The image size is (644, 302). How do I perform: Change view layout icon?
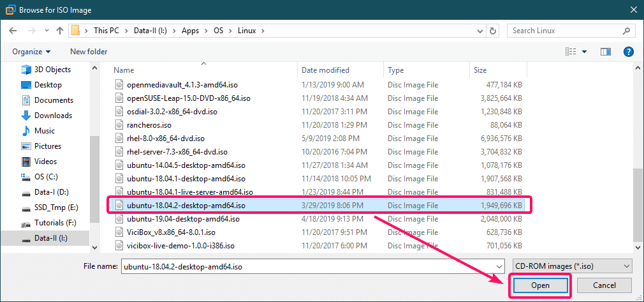571,52
